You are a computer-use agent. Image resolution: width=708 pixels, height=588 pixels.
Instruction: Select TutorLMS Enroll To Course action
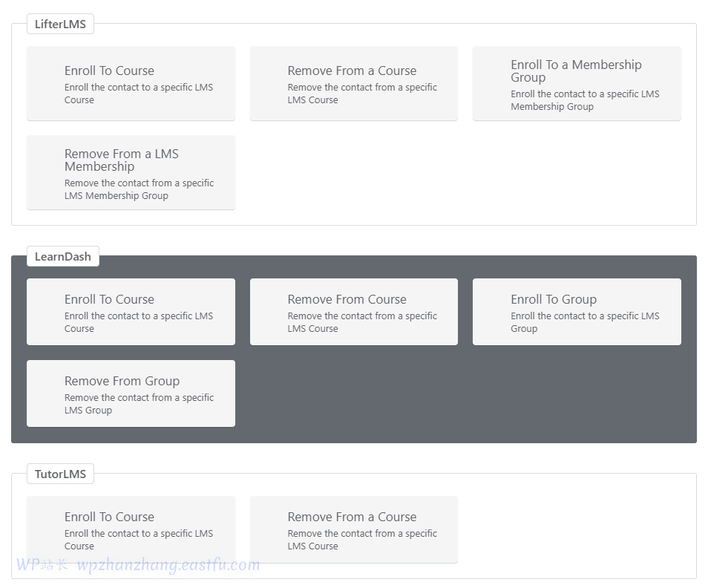(x=131, y=529)
